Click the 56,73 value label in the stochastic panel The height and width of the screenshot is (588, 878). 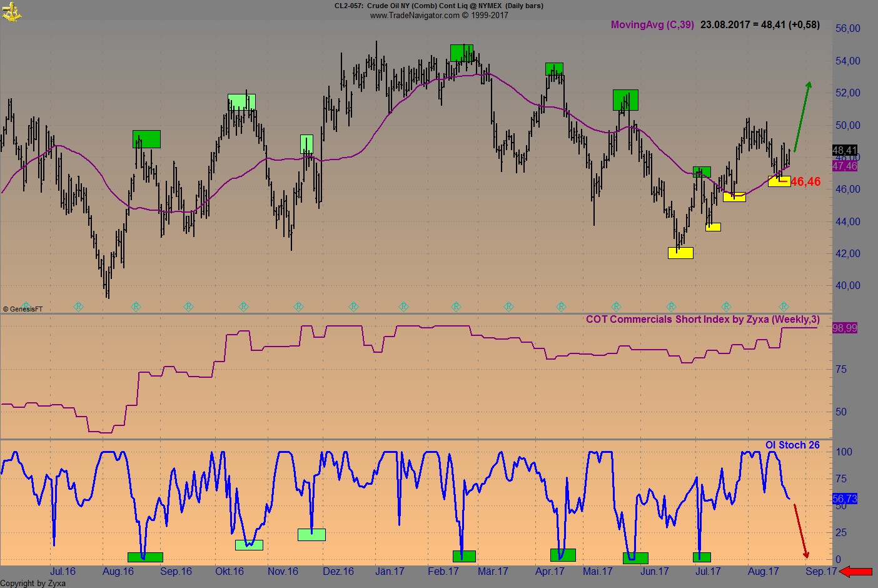click(844, 499)
